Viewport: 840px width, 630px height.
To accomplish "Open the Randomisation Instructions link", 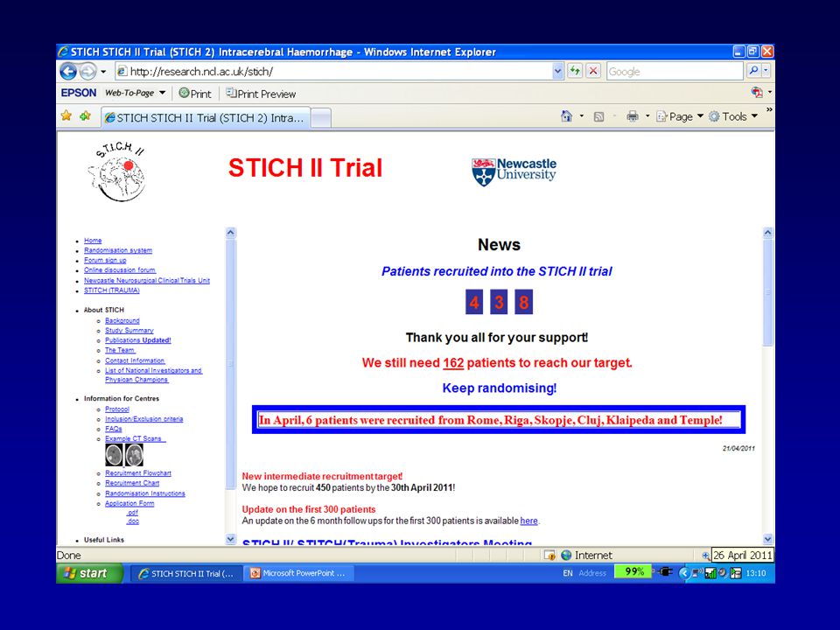I will pyautogui.click(x=145, y=493).
